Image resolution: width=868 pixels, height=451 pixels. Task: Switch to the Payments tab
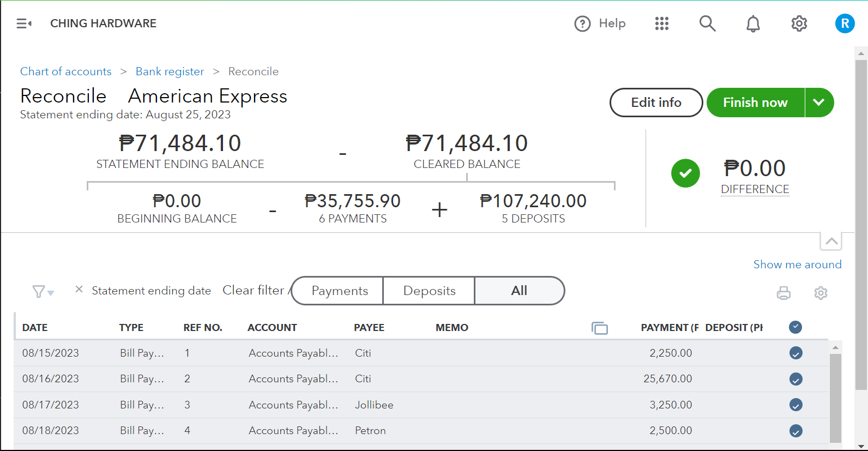(339, 291)
